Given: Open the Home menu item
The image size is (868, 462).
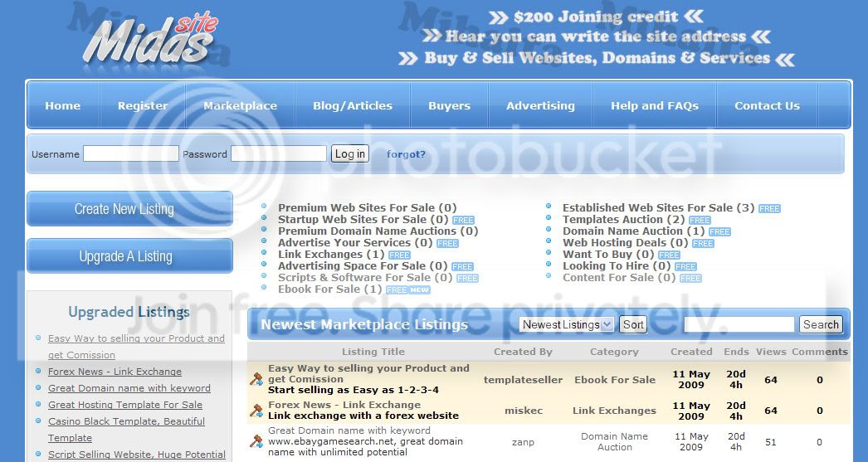Looking at the screenshot, I should click(62, 105).
